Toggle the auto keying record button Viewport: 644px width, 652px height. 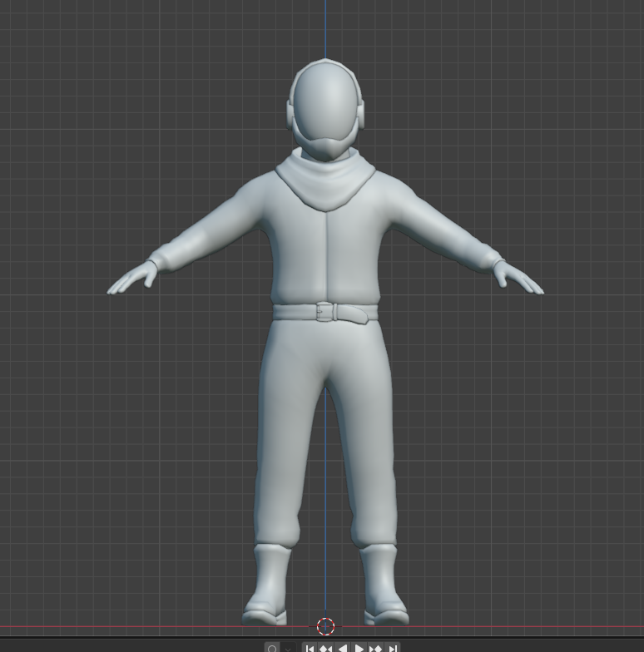[x=272, y=648]
